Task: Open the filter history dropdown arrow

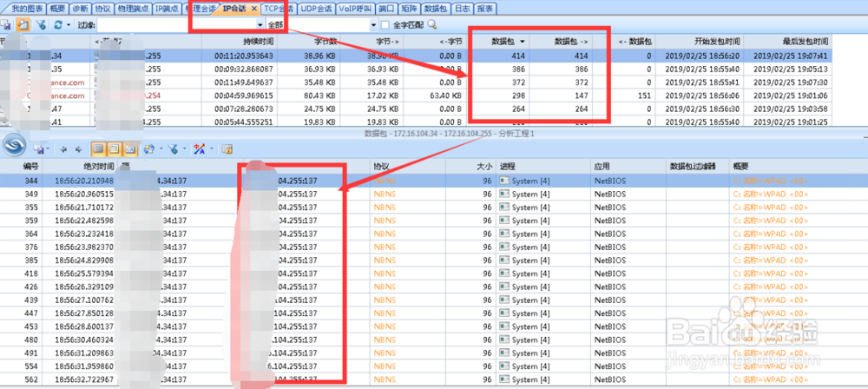Action: click(x=260, y=25)
